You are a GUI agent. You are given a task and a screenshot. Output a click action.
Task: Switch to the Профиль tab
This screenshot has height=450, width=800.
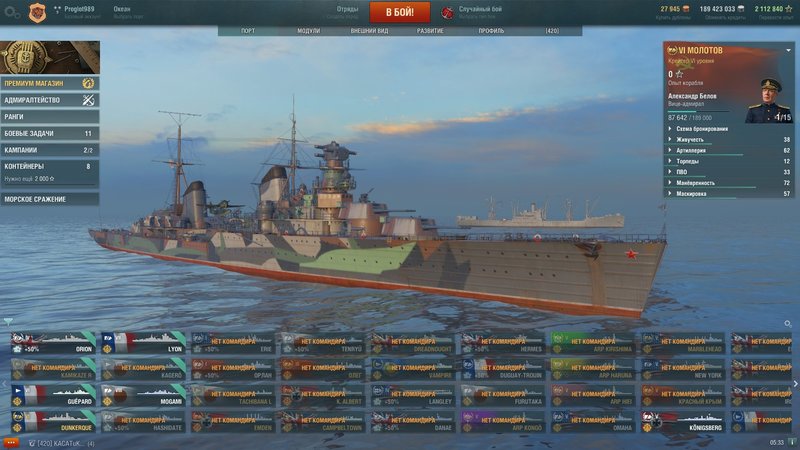491,31
